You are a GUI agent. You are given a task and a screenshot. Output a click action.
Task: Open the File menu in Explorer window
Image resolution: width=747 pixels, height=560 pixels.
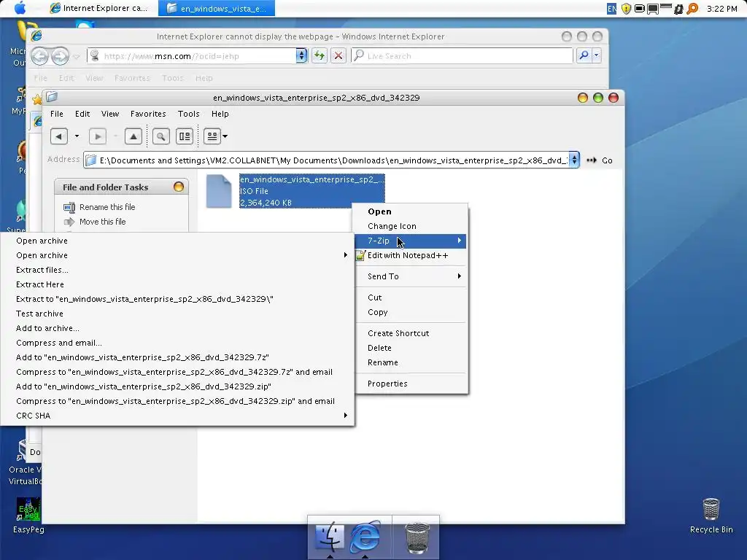click(57, 114)
